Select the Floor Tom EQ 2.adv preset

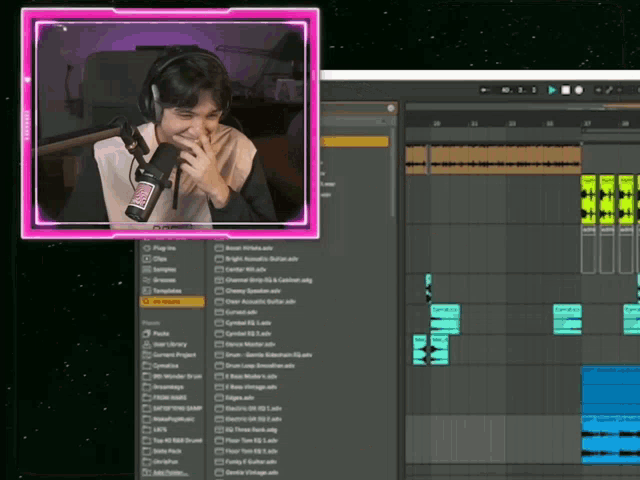point(247,451)
